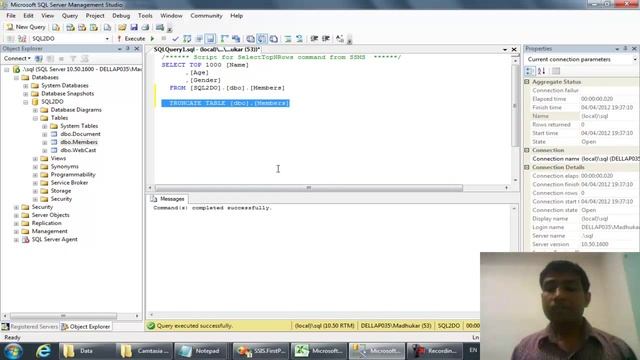Collapse the Aggregate Status section
Image resolution: width=640 pixels, height=360 pixels.
coord(527,82)
